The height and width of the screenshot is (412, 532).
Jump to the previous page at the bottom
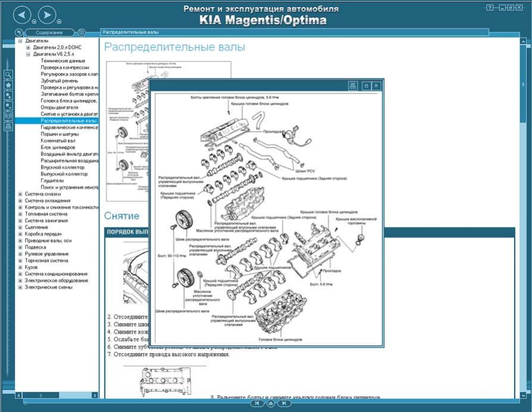click(257, 403)
